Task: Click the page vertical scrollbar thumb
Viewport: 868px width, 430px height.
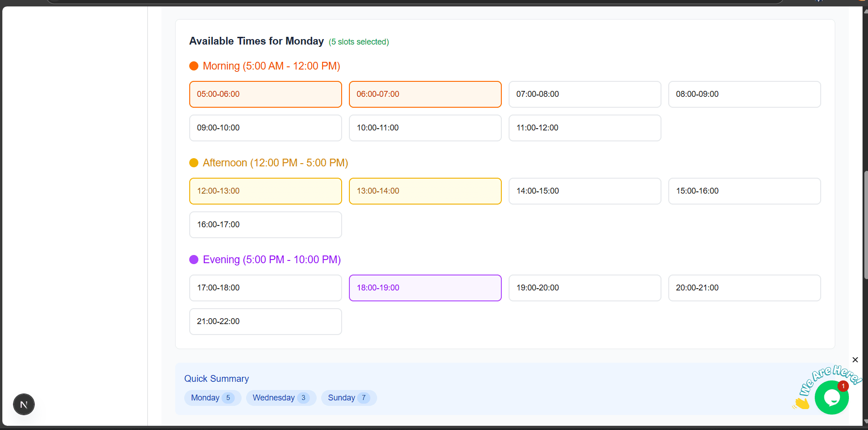Action: point(865,225)
